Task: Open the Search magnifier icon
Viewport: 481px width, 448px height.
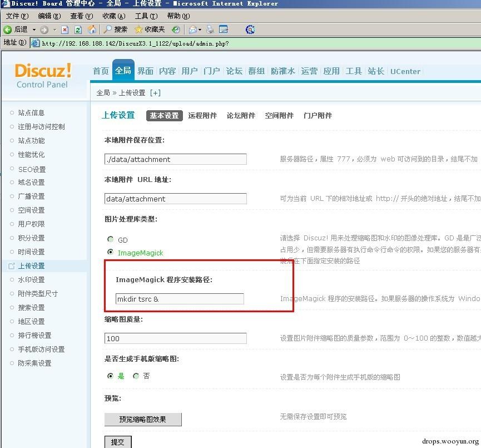Action: click(x=107, y=29)
